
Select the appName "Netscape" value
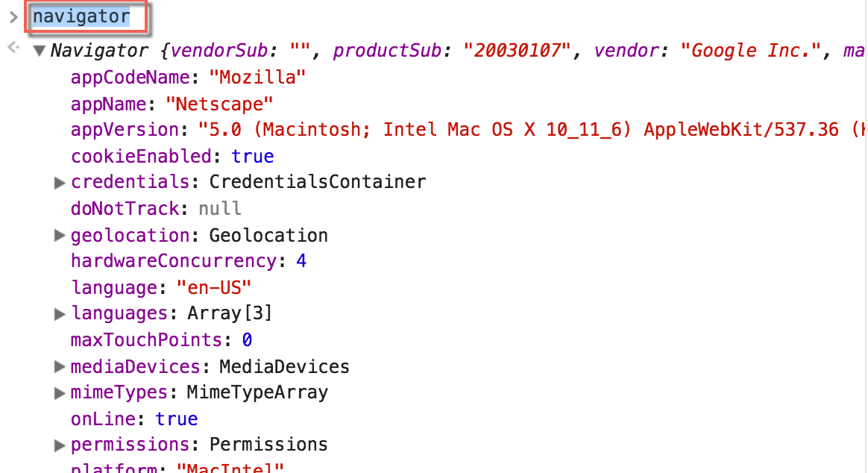[219, 104]
